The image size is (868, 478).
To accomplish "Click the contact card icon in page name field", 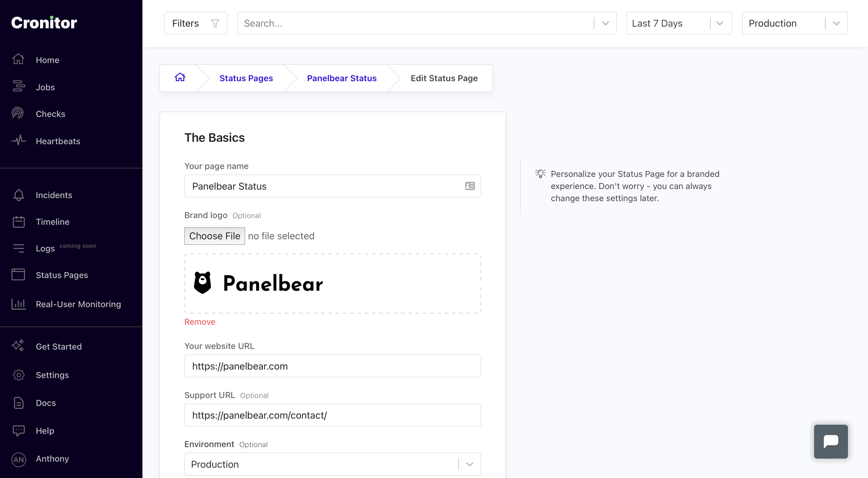I will click(470, 186).
